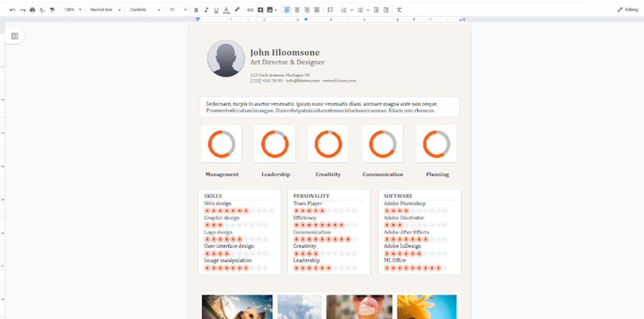Select right align
This screenshot has height=319, width=644.
[307, 10]
